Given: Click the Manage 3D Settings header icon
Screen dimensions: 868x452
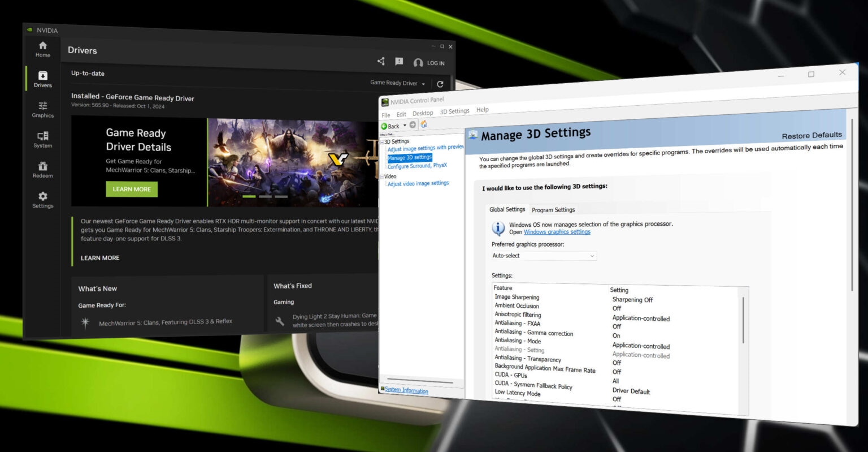Looking at the screenshot, I should (473, 135).
